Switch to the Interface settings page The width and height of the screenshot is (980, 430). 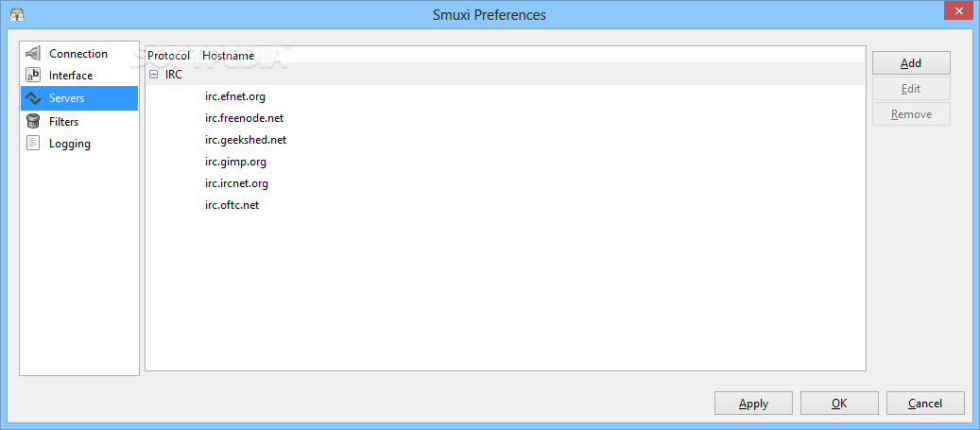point(71,75)
